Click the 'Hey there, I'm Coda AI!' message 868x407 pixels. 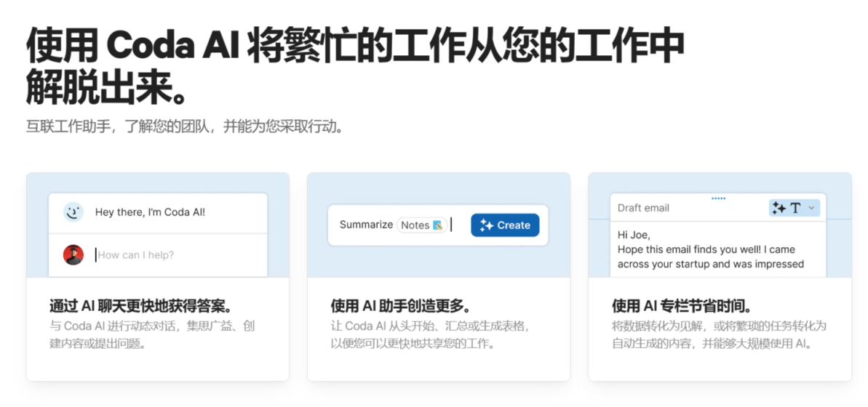click(x=150, y=212)
